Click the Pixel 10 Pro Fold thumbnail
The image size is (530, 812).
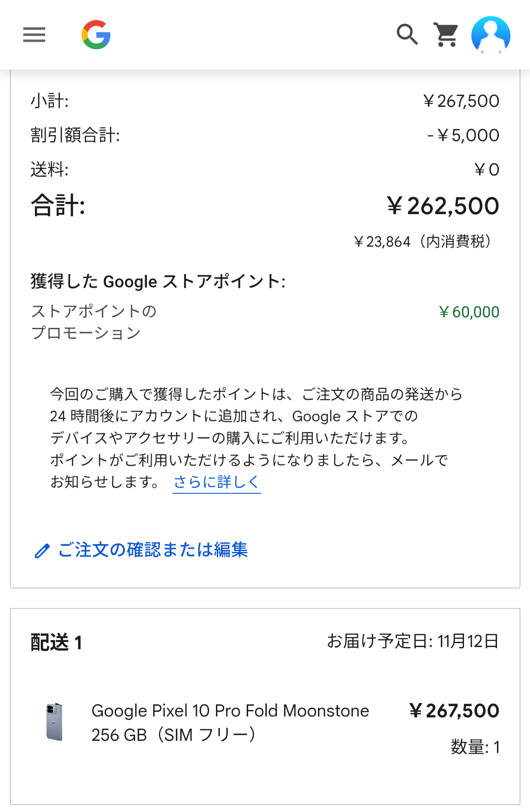click(x=55, y=722)
